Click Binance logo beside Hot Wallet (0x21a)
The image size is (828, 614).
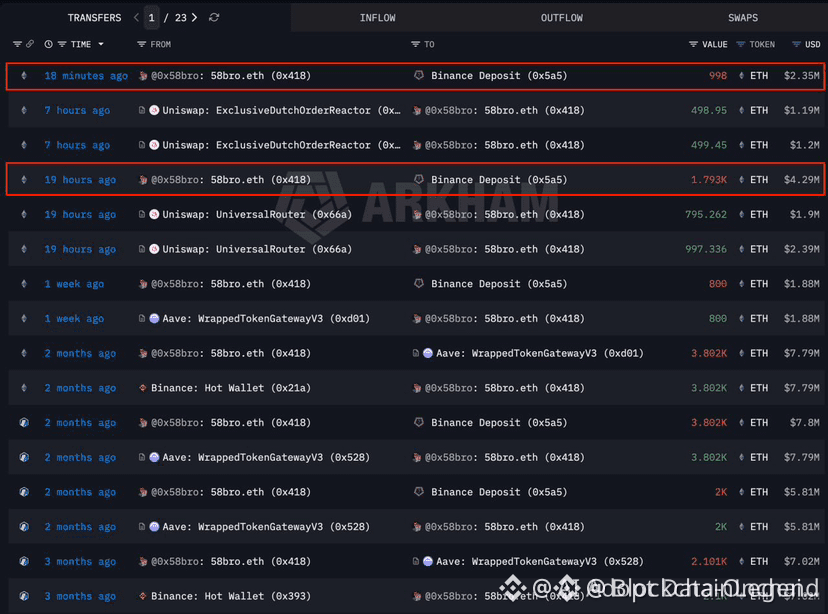tap(143, 388)
